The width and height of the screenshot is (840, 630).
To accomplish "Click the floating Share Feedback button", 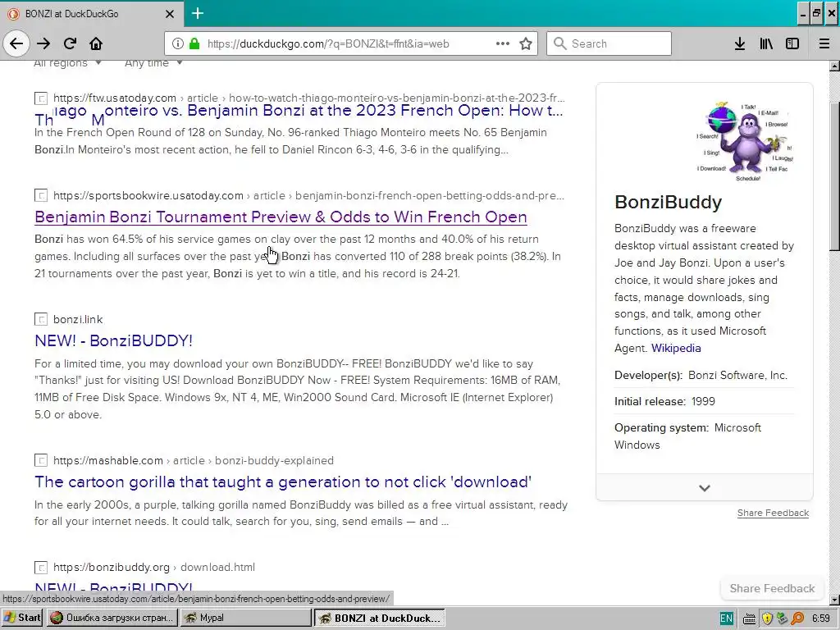I will point(772,588).
